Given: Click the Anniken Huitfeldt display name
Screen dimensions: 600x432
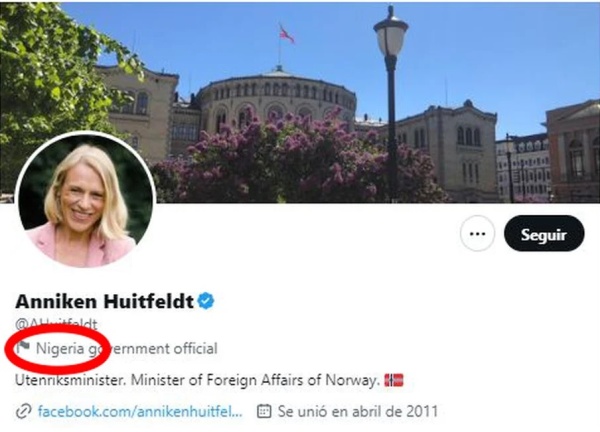Looking at the screenshot, I should [104, 301].
